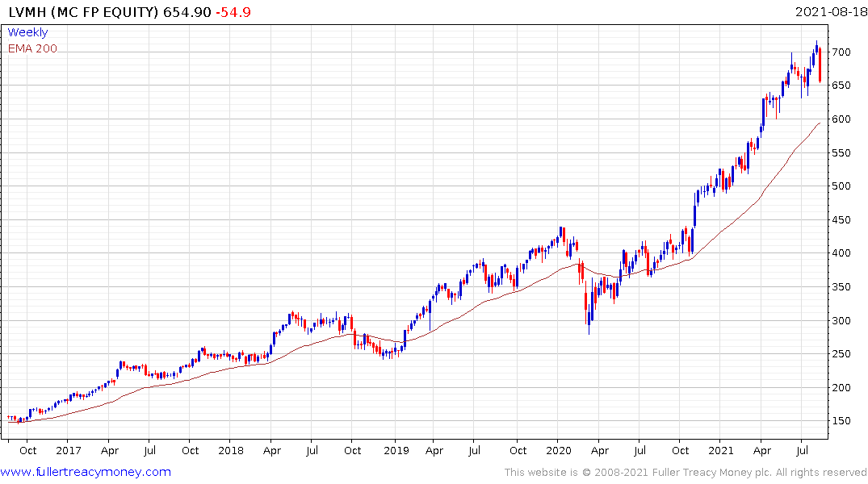Click the LVMH (MC FP EQUITY) chart title
This screenshot has height=484, width=868.
[x=84, y=12]
